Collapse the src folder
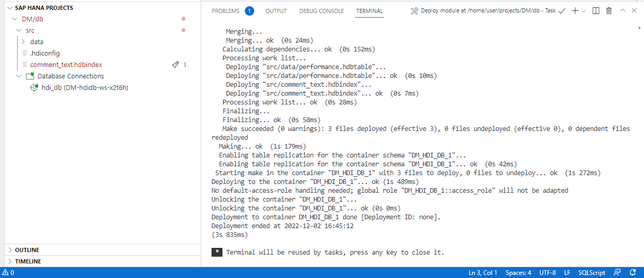This screenshot has width=644, height=278. 19,31
